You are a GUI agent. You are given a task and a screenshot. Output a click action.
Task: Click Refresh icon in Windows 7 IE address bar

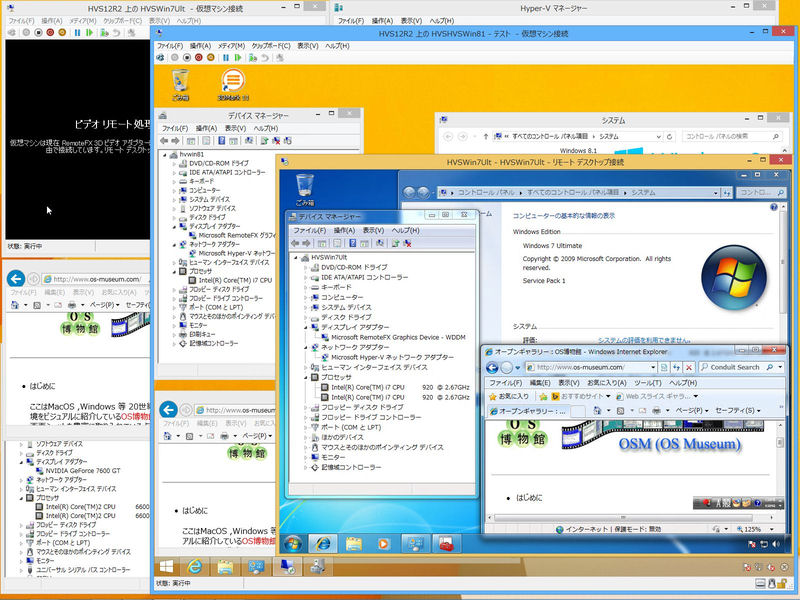(677, 367)
